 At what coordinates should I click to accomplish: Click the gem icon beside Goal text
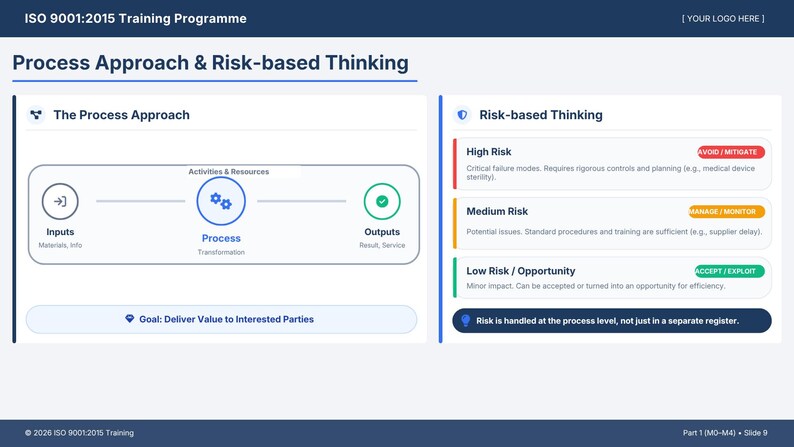point(130,319)
